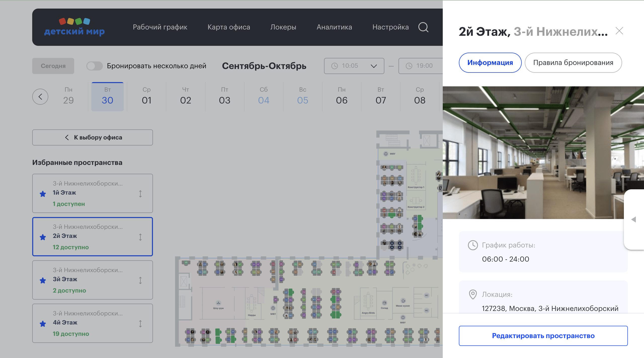The image size is (644, 358).
Task: Click the star icon on 1й Этаж card
Action: pos(43,194)
